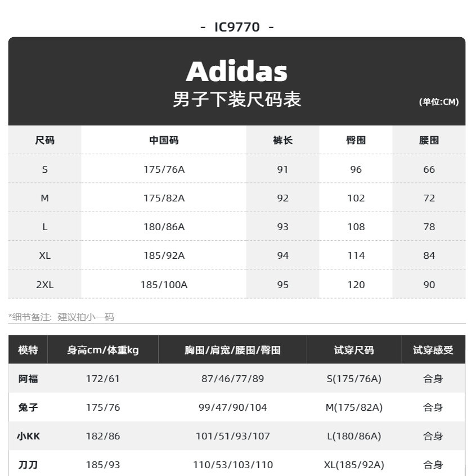Screen dimensions: 476x476
Task: Click the L(180/86A) try-on size cell
Action: point(353,436)
